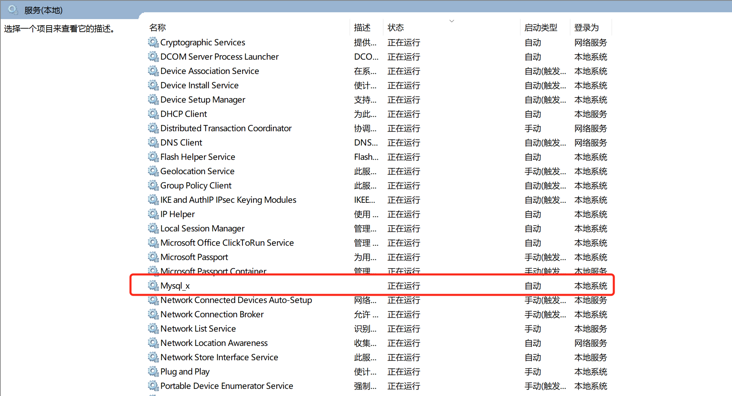Select the Group Policy Client name
Viewport: 732px width, 396px height.
click(x=196, y=185)
